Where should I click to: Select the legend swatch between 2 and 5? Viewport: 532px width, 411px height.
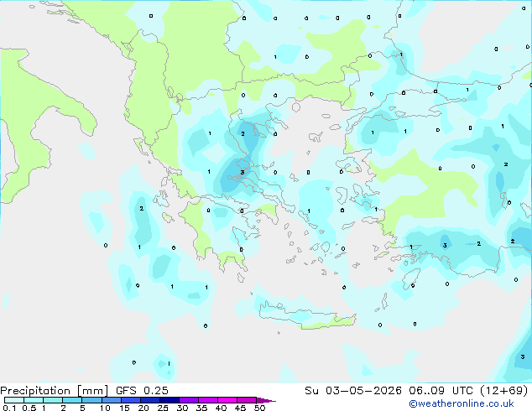72,400
